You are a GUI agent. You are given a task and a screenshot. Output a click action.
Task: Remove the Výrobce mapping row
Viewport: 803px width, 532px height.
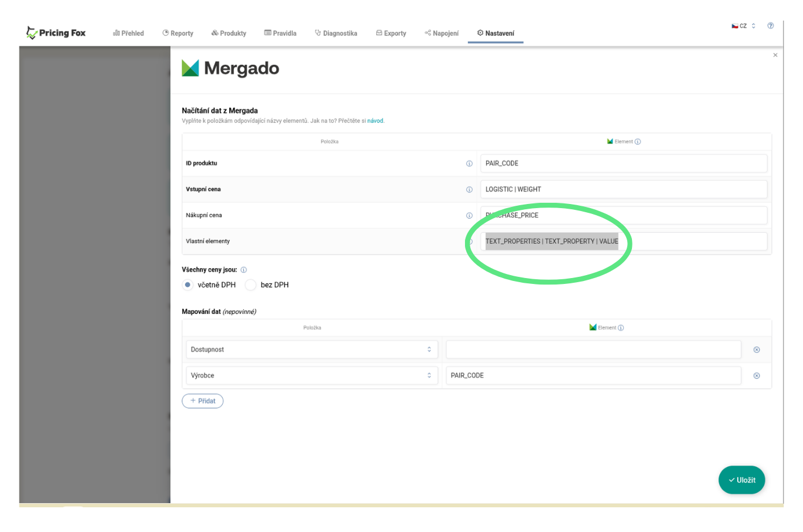(x=757, y=376)
